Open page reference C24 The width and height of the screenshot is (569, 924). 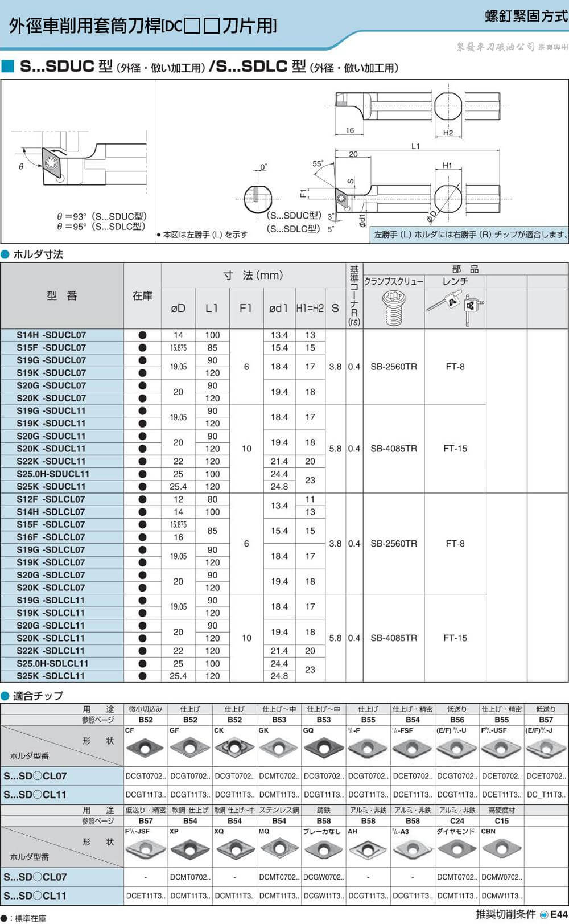tap(457, 820)
